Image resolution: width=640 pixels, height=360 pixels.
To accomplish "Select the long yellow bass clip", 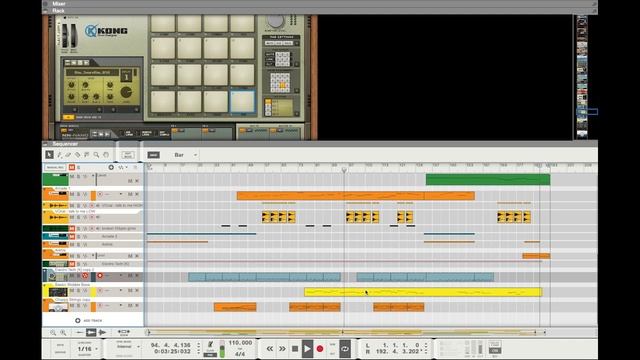I will (x=423, y=292).
